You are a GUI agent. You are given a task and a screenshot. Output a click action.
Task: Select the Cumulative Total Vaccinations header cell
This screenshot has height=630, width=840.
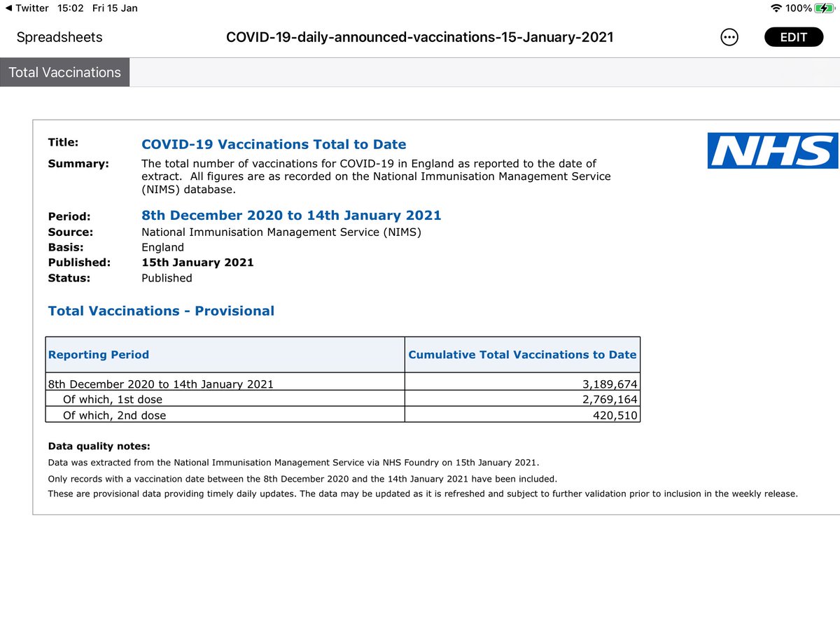tap(521, 354)
